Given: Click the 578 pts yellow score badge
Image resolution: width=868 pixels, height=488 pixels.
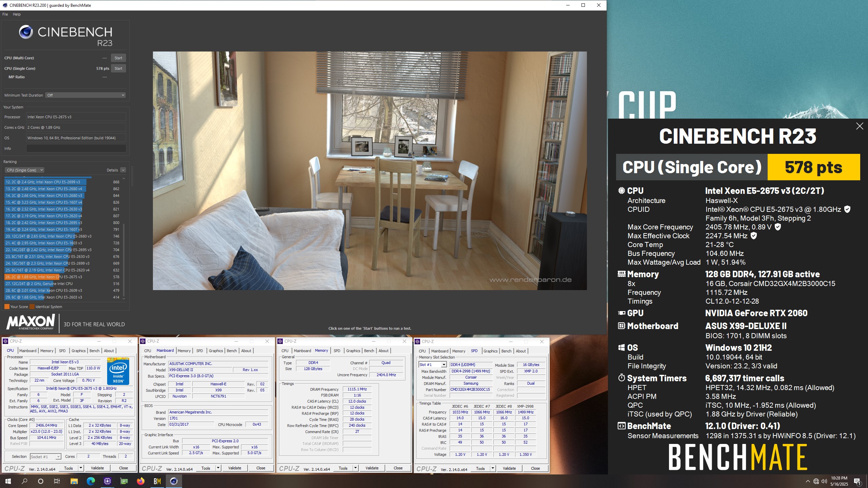Looking at the screenshot, I should 813,167.
